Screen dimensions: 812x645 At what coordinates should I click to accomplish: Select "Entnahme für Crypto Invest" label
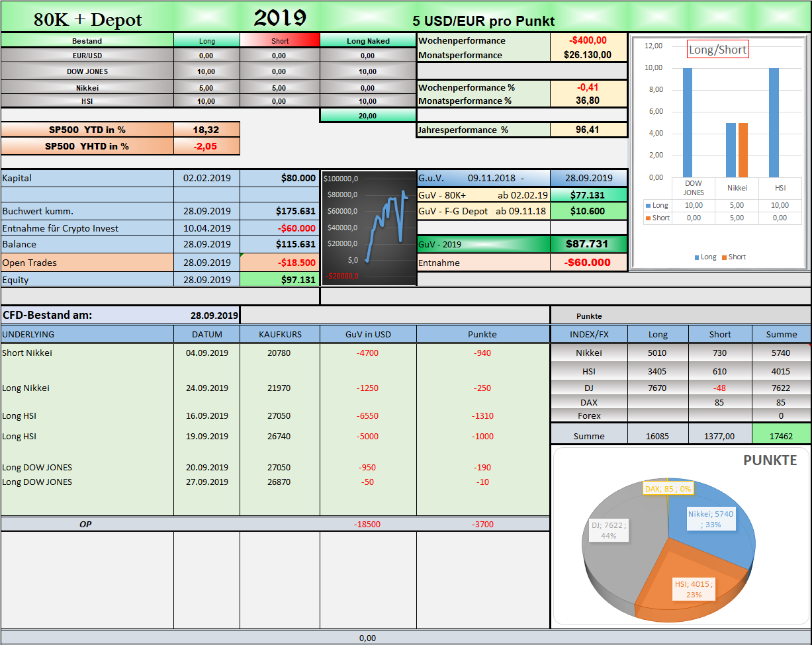click(87, 228)
